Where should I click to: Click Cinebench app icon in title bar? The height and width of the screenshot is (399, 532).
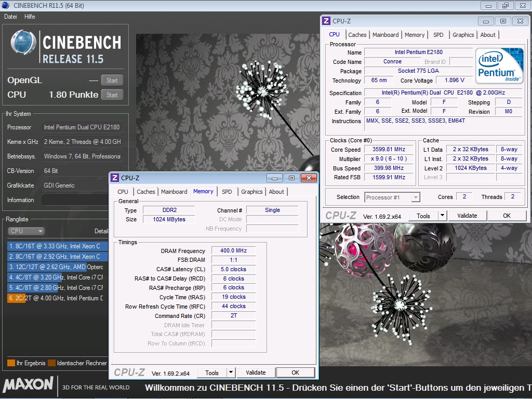click(5, 5)
